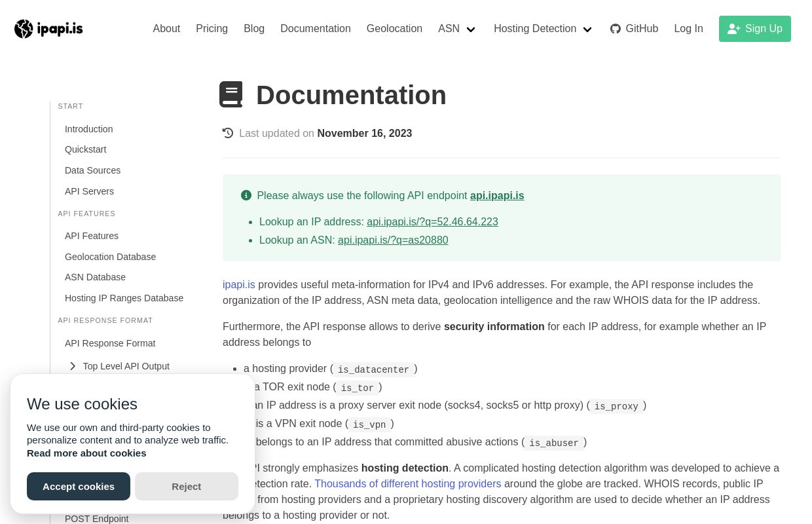The image size is (812, 524).
Task: Go to Introduction in the sidebar
Action: [88, 129]
